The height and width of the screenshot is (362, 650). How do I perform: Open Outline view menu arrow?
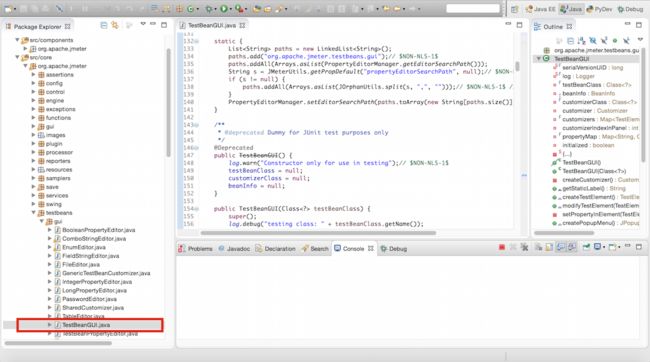[640, 39]
